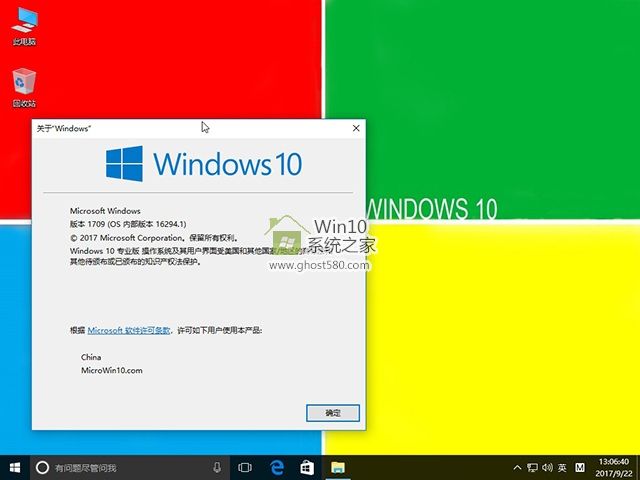Open File Explorer from the taskbar
640x480 pixels.
tap(338, 467)
